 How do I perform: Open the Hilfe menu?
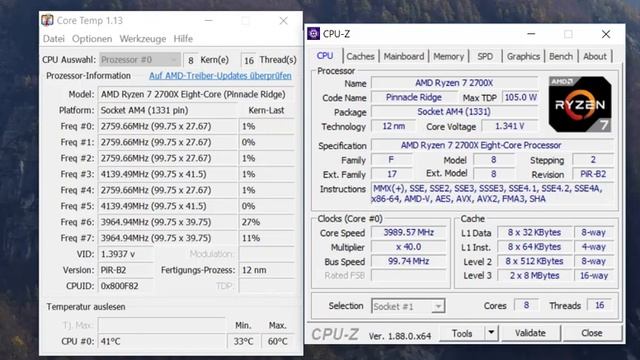[x=183, y=39]
